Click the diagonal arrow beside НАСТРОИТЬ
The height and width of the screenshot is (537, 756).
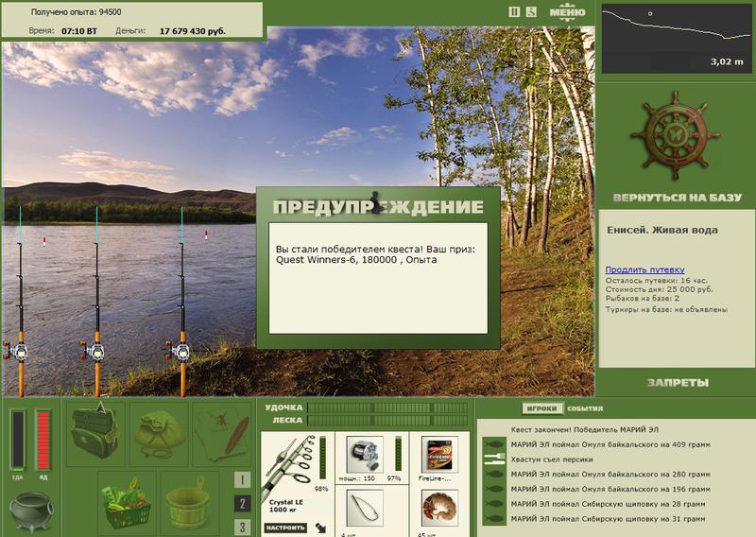[x=320, y=528]
